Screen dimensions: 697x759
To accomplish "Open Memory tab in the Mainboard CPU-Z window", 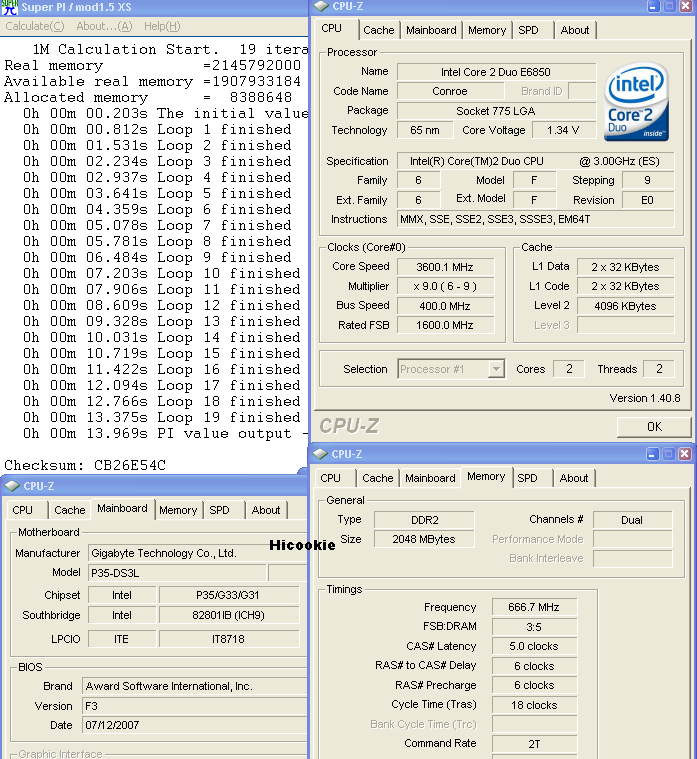I will coord(178,510).
